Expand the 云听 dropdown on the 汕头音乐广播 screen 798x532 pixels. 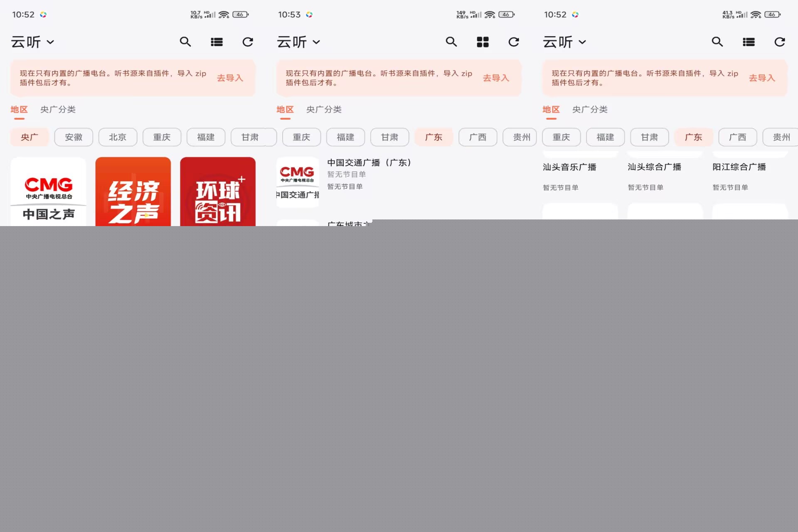tap(565, 42)
